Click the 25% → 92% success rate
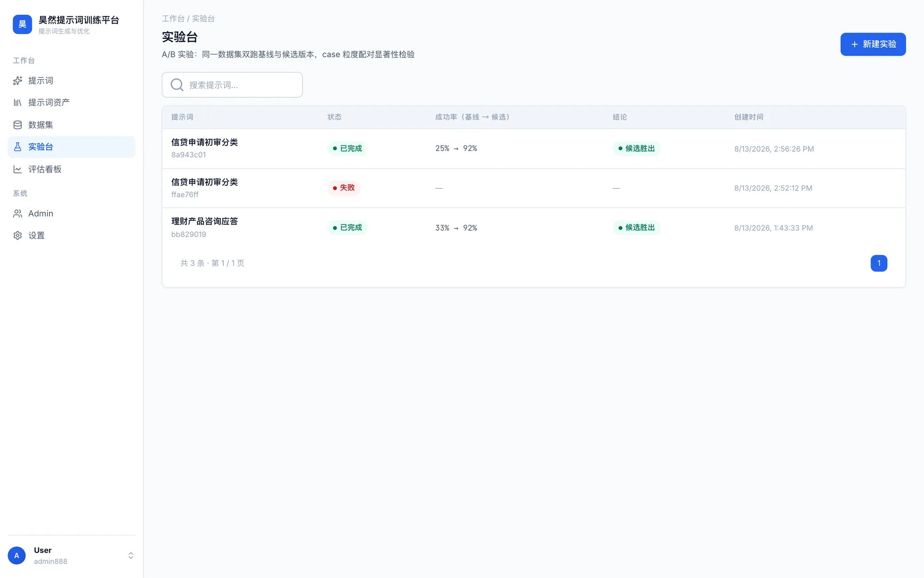This screenshot has width=924, height=578. click(456, 148)
